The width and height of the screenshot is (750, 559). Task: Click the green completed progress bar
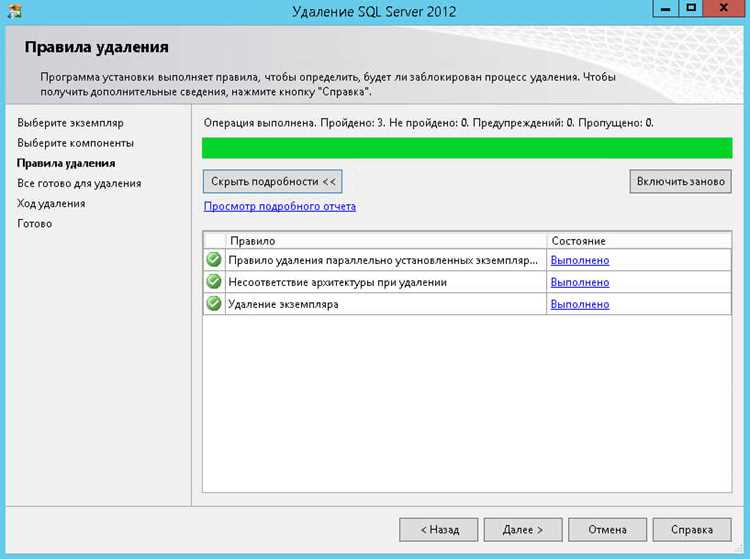[467, 148]
